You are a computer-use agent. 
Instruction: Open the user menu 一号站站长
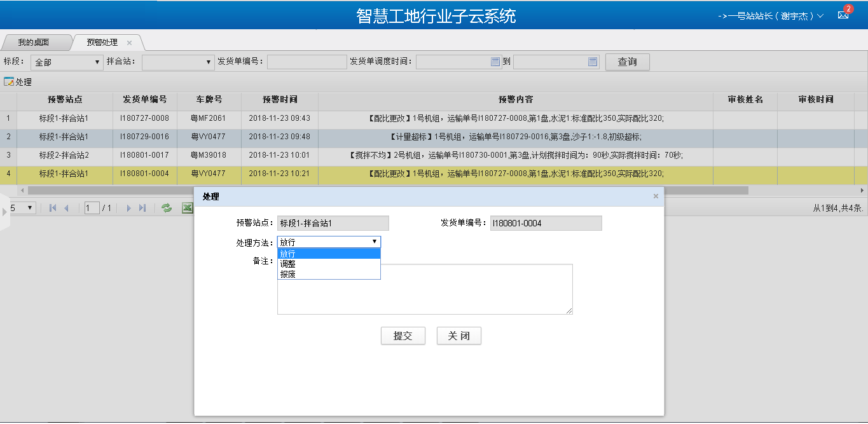(771, 16)
